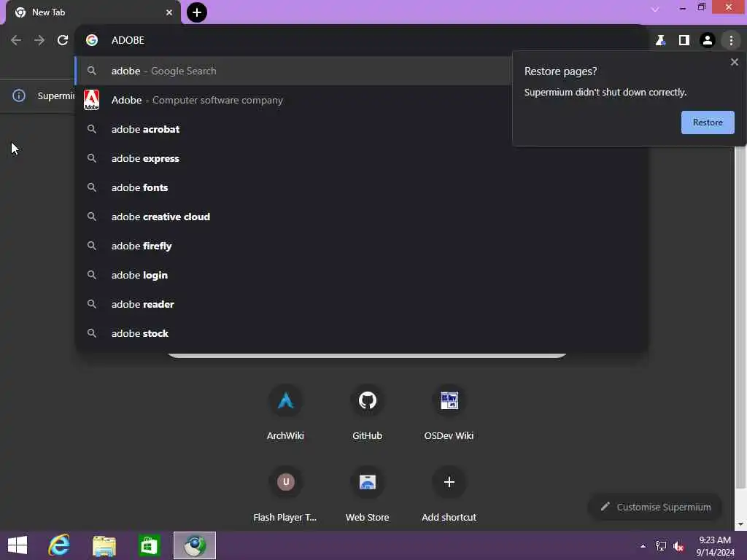
Task: Open the tab search chevron
Action: 655,9
